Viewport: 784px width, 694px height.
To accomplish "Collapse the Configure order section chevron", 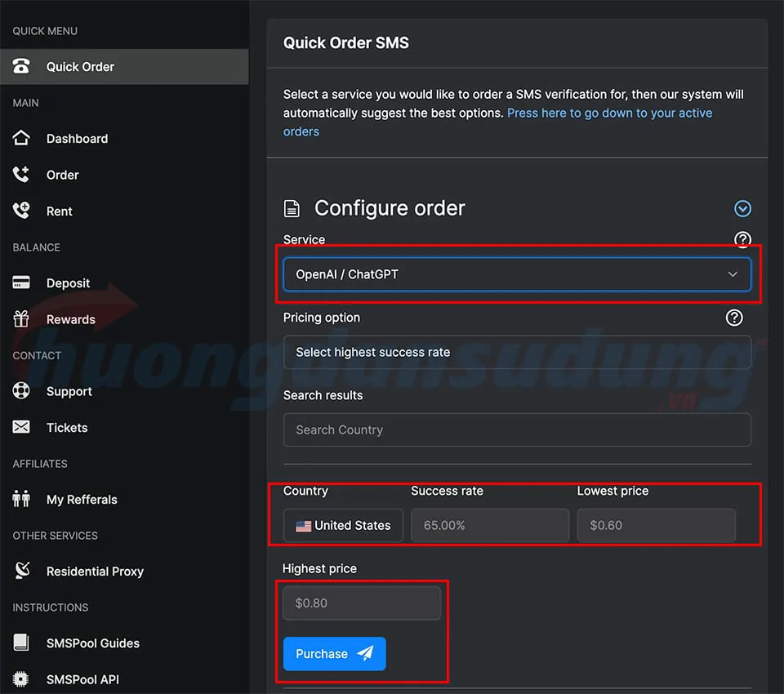I will pyautogui.click(x=742, y=209).
